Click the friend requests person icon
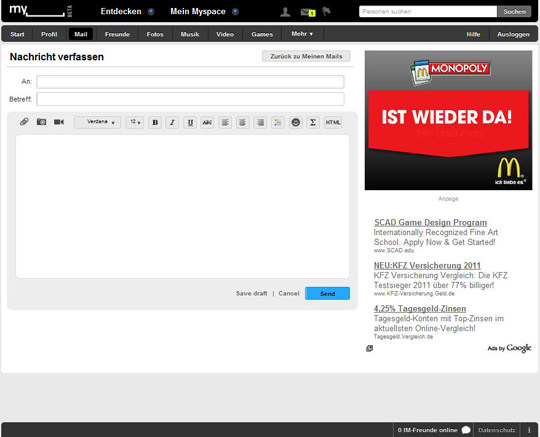Image resolution: width=540 pixels, height=437 pixels. coord(285,12)
